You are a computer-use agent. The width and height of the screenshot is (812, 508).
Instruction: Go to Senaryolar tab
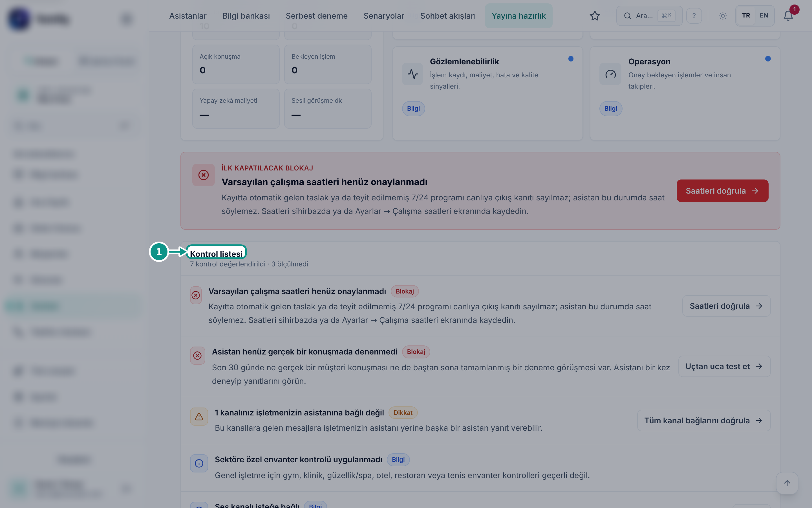[x=383, y=16]
